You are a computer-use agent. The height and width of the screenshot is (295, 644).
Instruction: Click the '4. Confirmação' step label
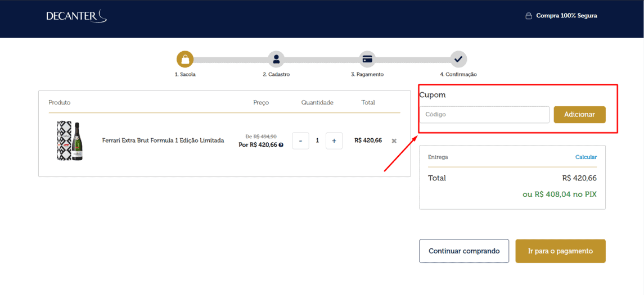pyautogui.click(x=458, y=75)
